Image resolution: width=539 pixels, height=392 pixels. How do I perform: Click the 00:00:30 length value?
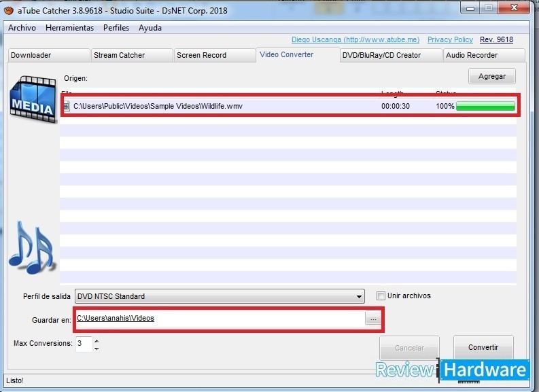point(396,106)
